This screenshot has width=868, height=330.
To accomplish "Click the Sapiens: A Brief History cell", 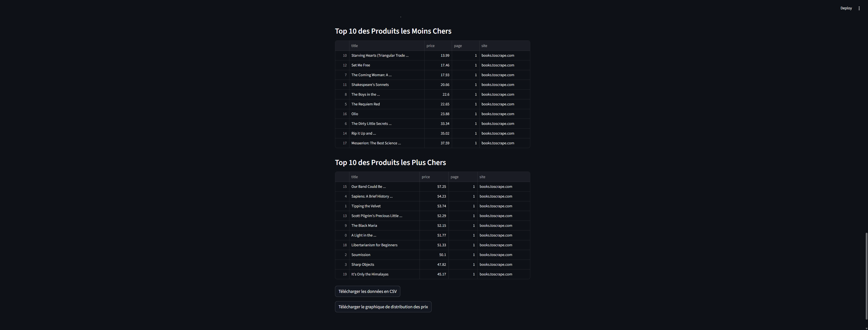I will [384, 196].
